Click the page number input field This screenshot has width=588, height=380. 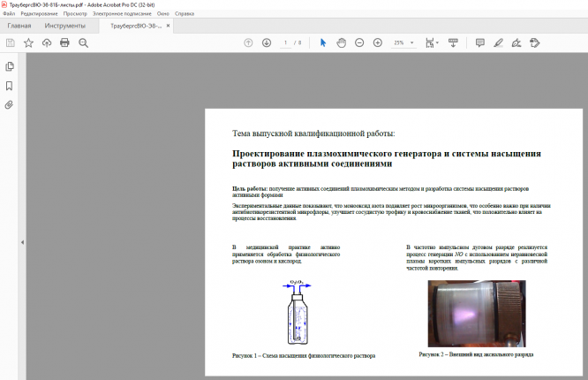[x=286, y=42]
